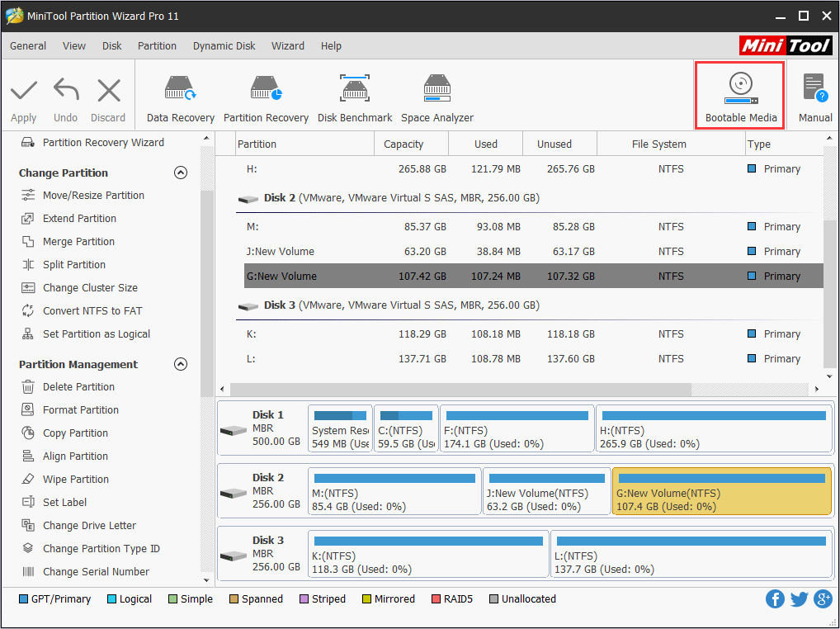Viewport: 840px width, 629px height.
Task: Select the K: partition row in list
Action: click(534, 333)
